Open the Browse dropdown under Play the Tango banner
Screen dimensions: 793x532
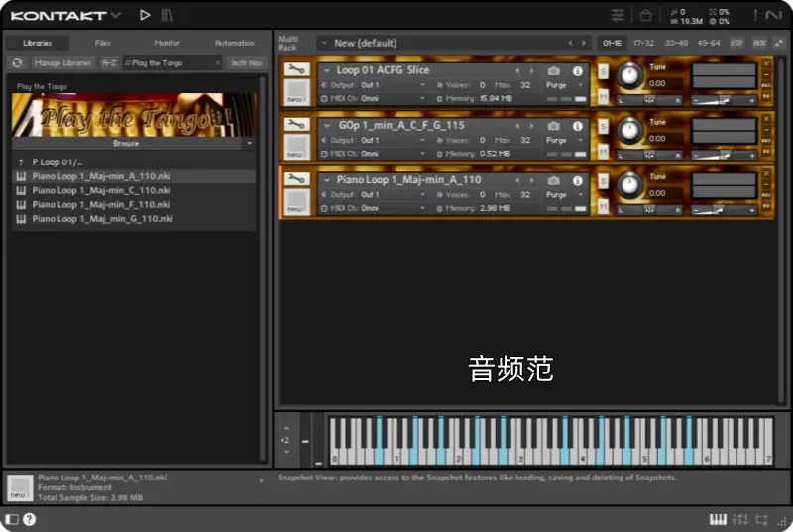click(249, 143)
